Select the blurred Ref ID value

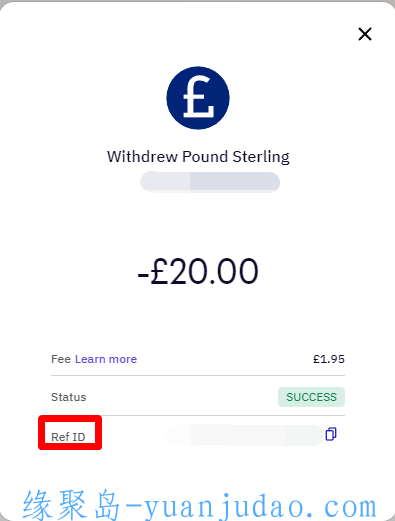(244, 435)
